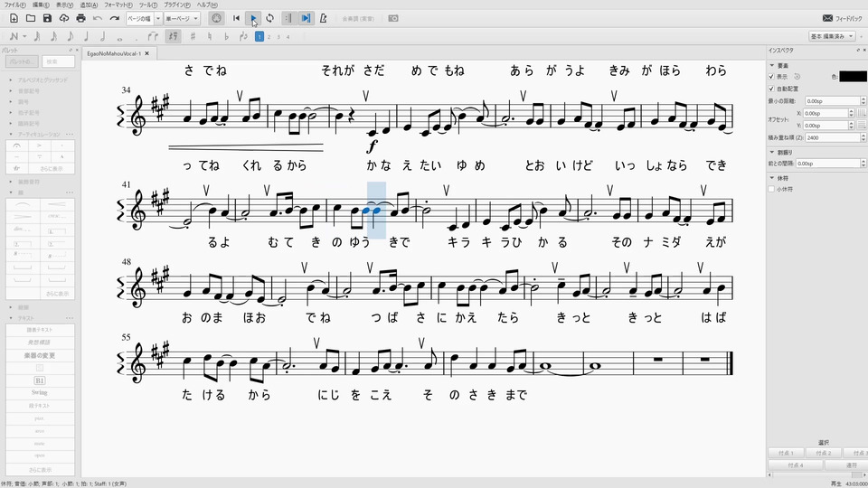Close the EgaoNoMahouVocal-1 score tab
The height and width of the screenshot is (488, 868).
(147, 53)
